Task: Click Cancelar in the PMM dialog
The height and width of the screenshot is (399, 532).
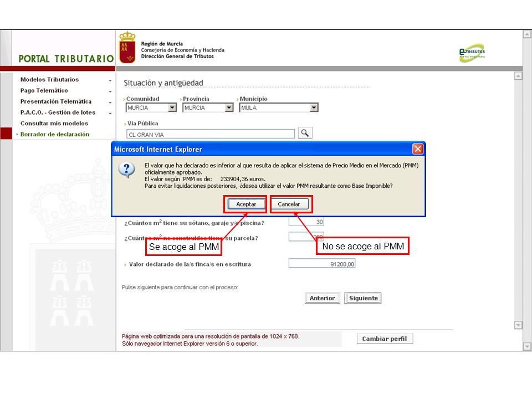Action: coord(289,204)
